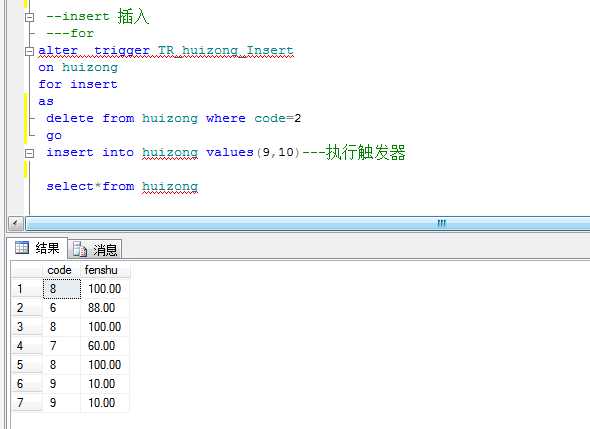Viewport: 590px width, 429px height.
Task: Select row header 6 in results grid
Action: tap(26, 383)
